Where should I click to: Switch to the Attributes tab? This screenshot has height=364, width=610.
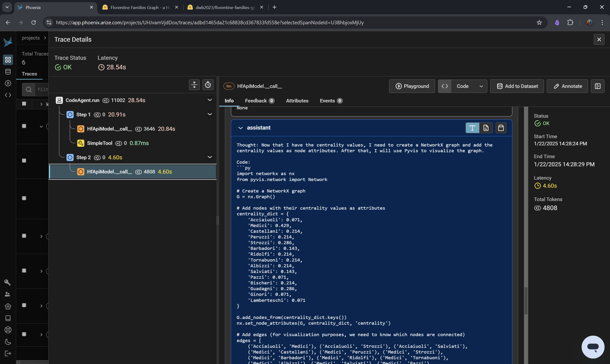297,101
